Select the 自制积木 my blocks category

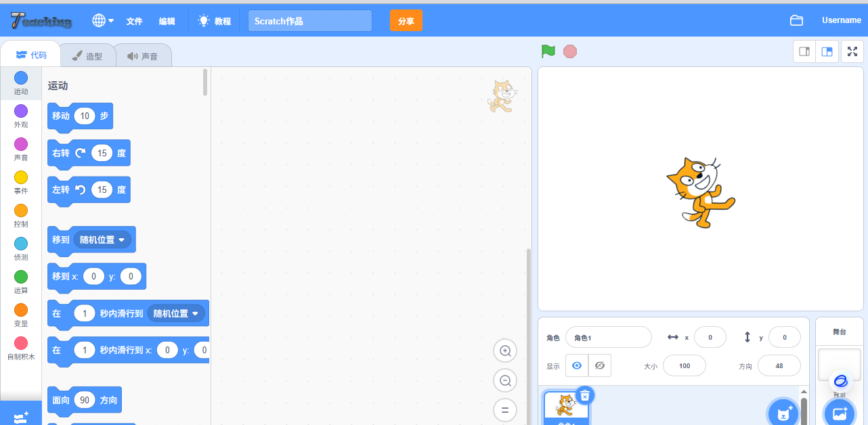(x=21, y=349)
